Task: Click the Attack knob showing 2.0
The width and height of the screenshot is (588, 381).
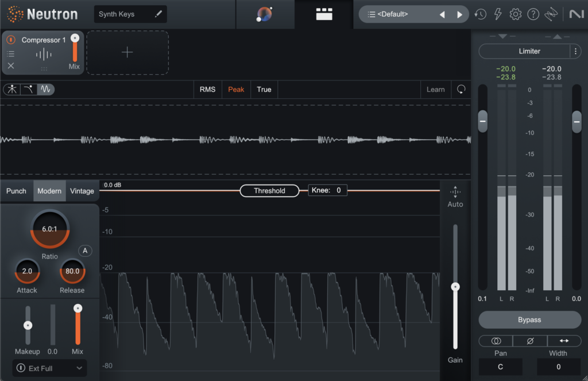Action: click(27, 271)
